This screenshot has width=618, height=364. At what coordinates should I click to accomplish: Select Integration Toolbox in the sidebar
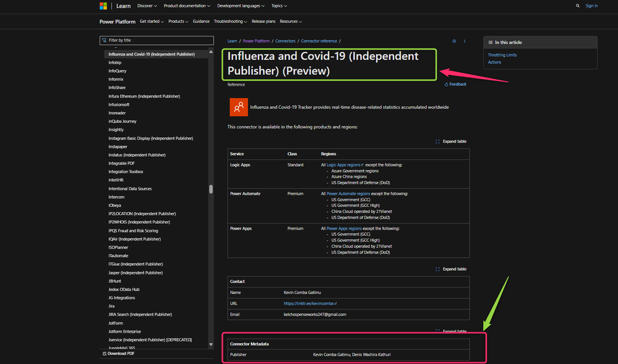pos(126,172)
